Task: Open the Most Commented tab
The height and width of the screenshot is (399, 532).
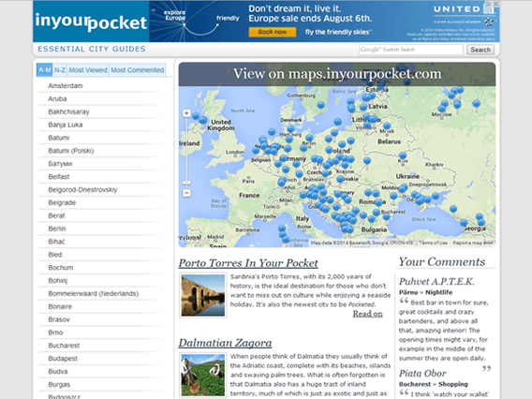Action: pyautogui.click(x=138, y=70)
